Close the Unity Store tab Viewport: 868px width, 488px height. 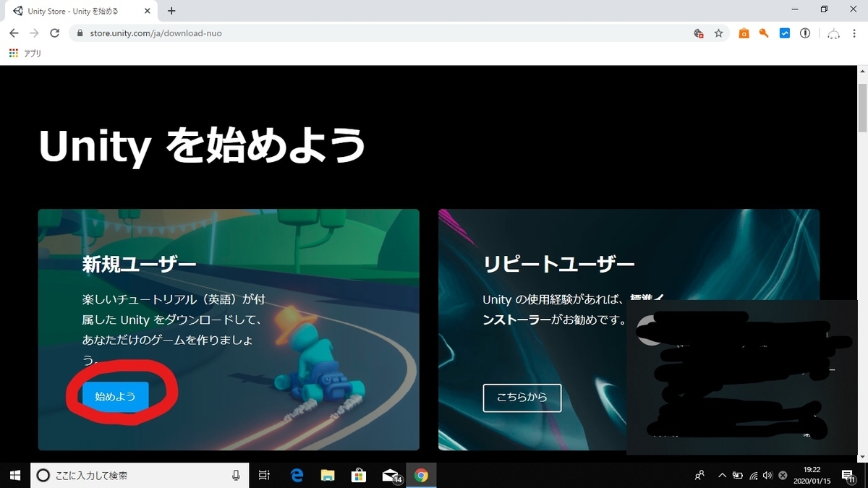[148, 11]
